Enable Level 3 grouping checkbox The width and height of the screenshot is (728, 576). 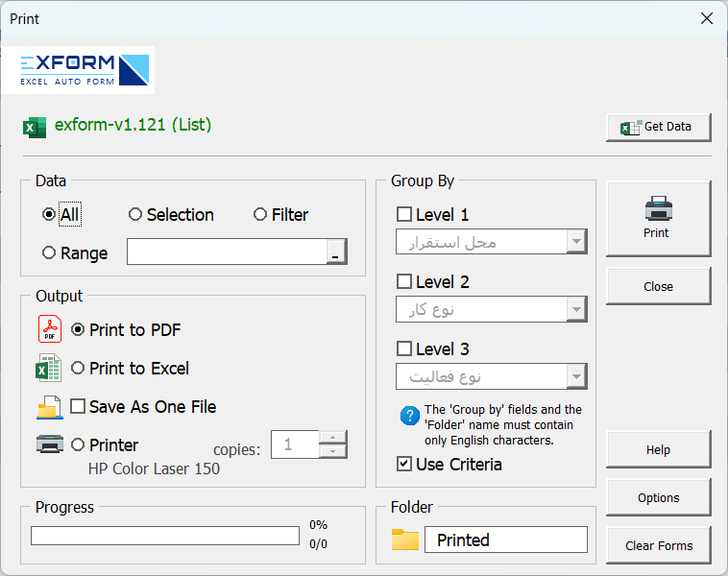click(404, 348)
